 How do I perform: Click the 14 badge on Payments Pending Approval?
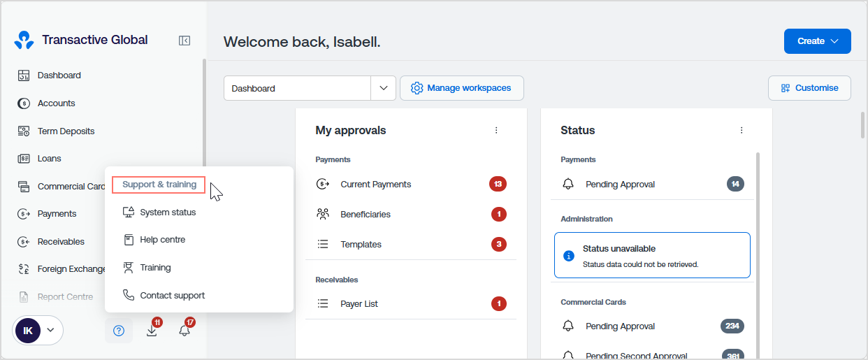click(x=735, y=185)
